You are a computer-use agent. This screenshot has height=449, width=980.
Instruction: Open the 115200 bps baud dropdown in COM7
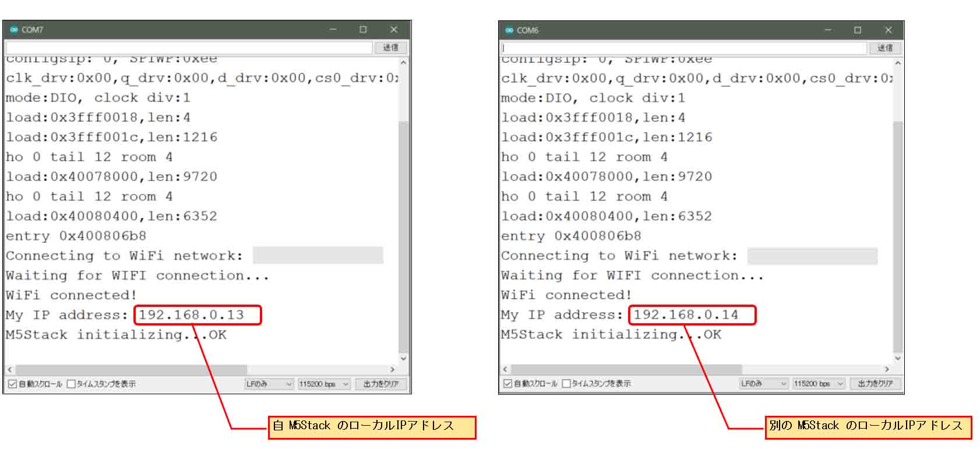pyautogui.click(x=323, y=384)
